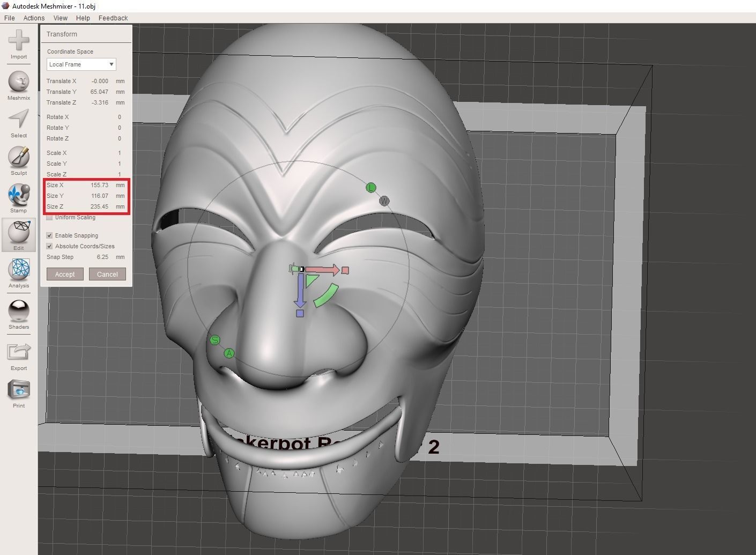Click the Rotate Z value field
Screen dimensions: 756x555
click(119, 138)
